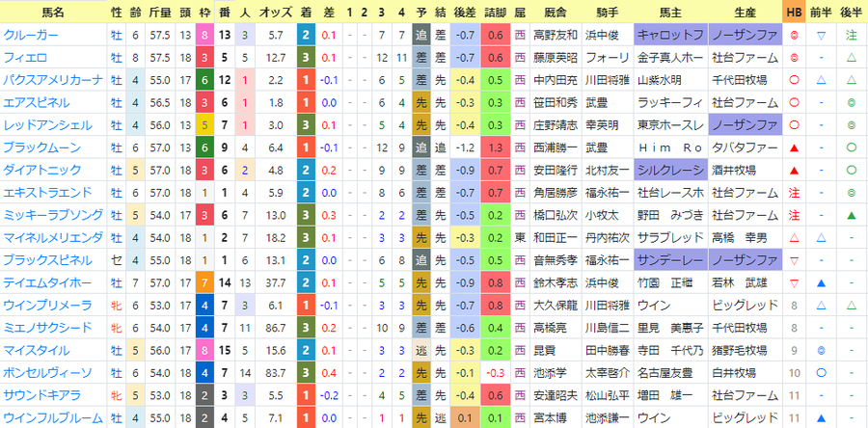Click trainer name 高野友和
This screenshot has height=428, width=868.
[556, 35]
